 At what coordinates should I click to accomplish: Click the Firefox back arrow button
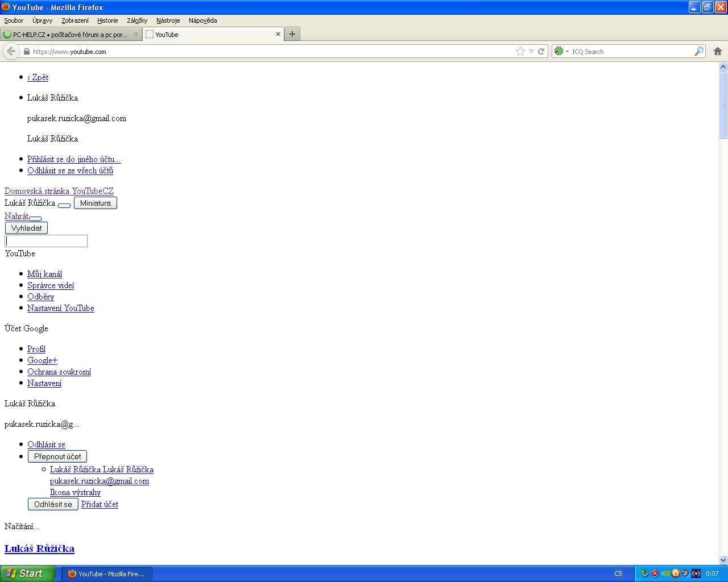[x=11, y=51]
